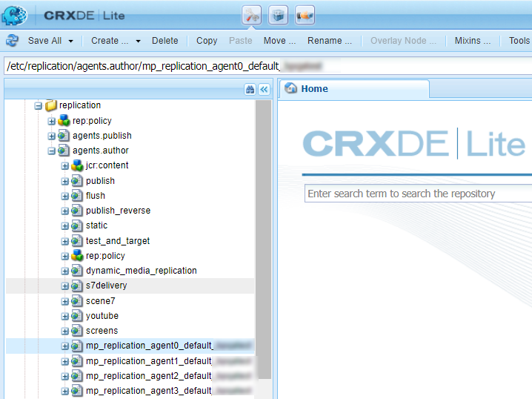Click the replication folder icon

tap(51, 105)
